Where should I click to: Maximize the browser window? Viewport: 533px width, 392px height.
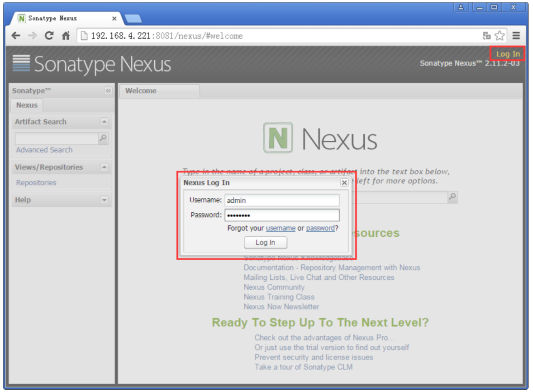tap(494, 7)
